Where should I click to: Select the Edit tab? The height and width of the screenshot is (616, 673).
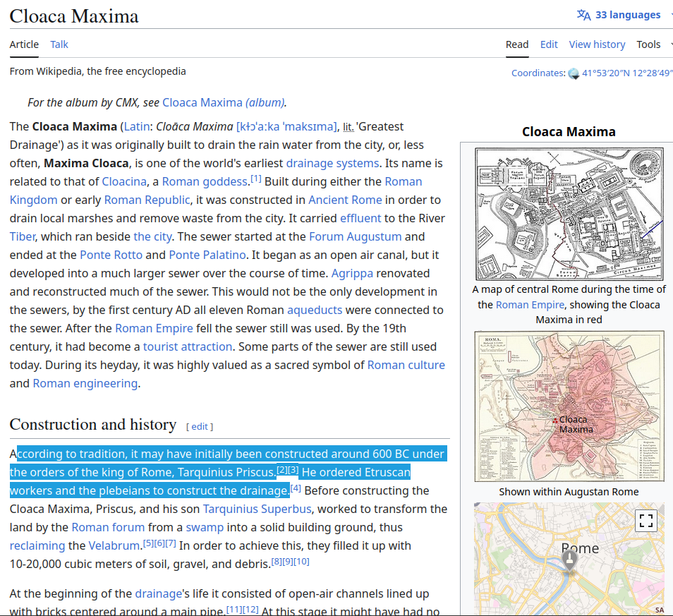click(x=549, y=44)
